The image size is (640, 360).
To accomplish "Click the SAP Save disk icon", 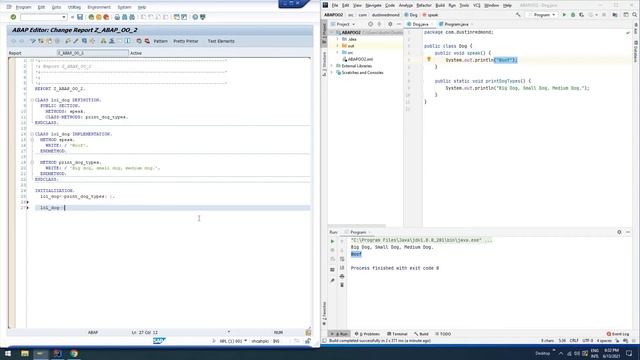I will point(80,17).
